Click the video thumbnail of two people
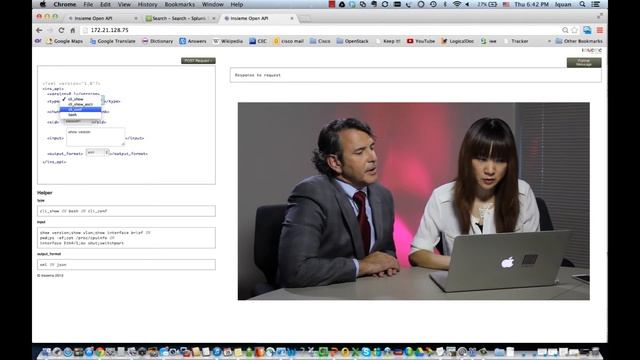 pyautogui.click(x=413, y=201)
